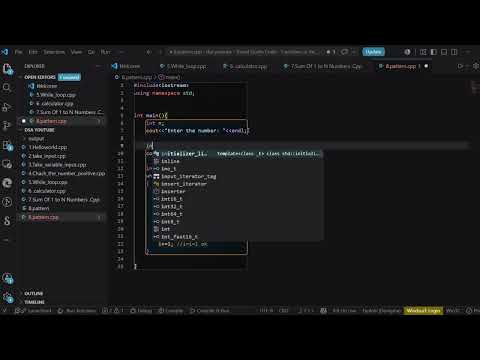Expand the Outline section
The width and height of the screenshot is (480, 360).
tap(33, 293)
